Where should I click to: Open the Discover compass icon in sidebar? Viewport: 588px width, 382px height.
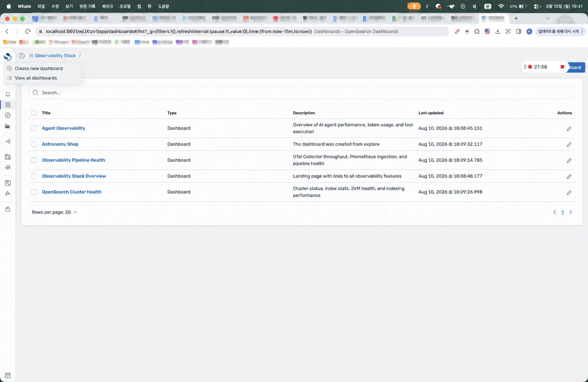[8, 115]
